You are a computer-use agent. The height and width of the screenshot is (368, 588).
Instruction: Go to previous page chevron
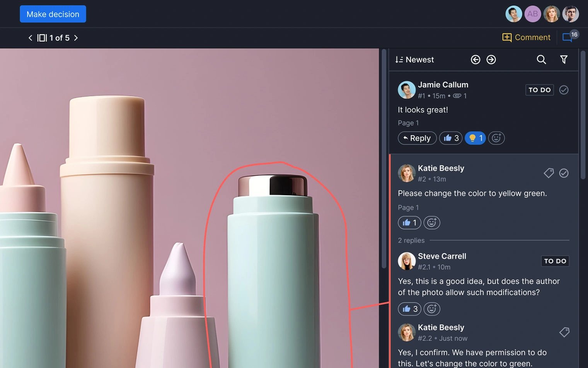(30, 38)
